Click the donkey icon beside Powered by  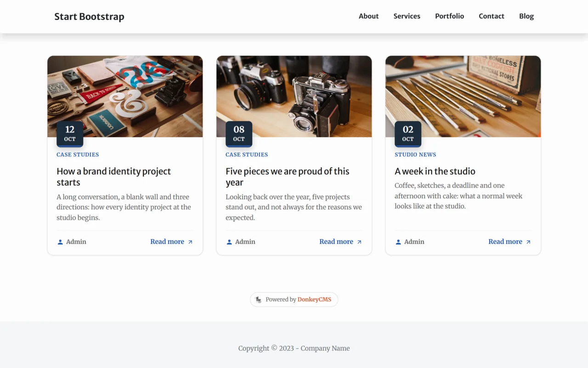click(x=259, y=299)
